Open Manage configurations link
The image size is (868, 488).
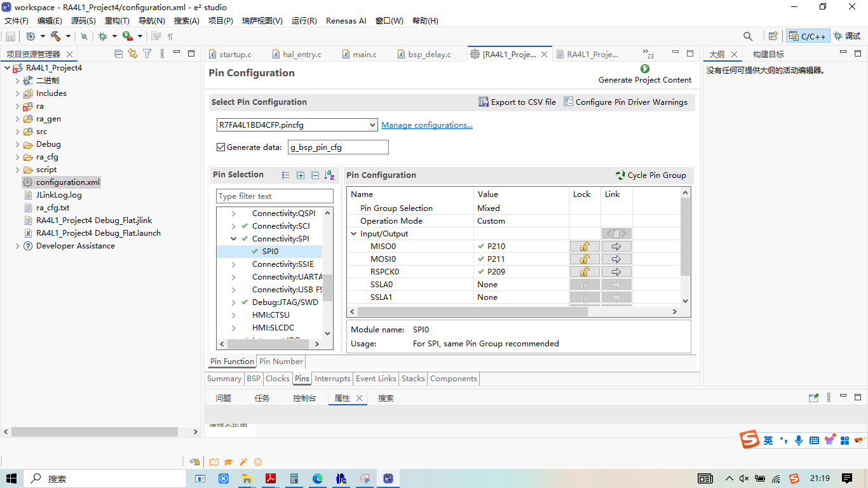(427, 125)
